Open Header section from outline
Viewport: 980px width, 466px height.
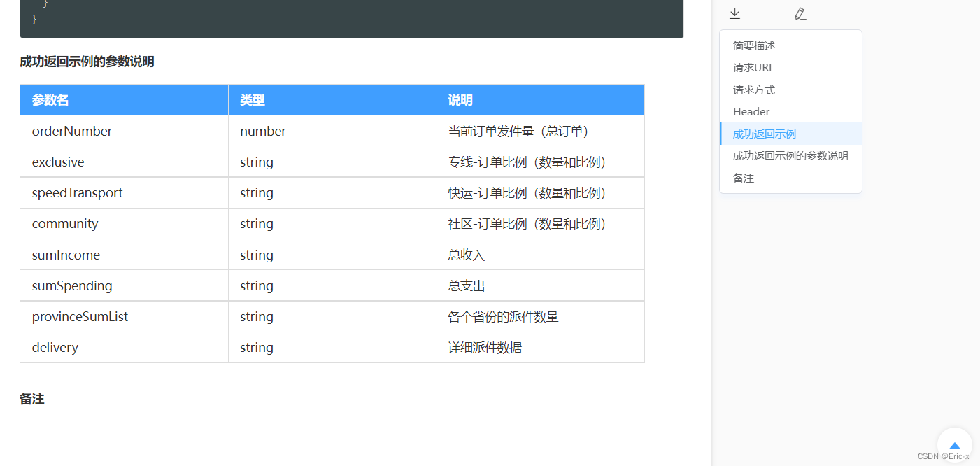(x=751, y=112)
